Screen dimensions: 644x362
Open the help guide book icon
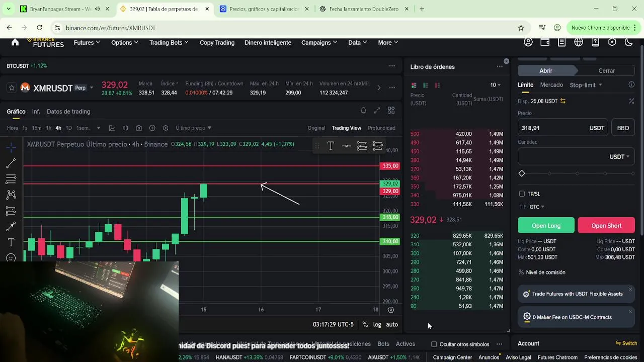[595, 42]
